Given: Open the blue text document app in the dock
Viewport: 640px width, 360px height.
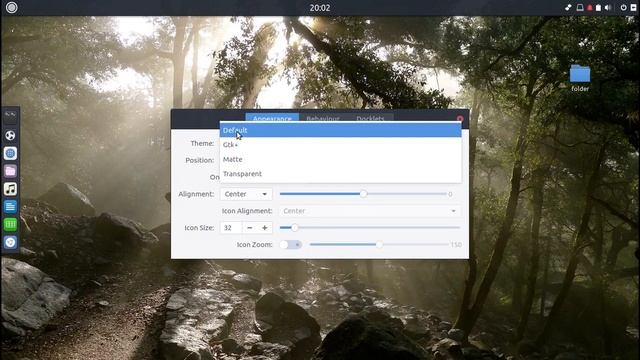Looking at the screenshot, I should click(10, 207).
